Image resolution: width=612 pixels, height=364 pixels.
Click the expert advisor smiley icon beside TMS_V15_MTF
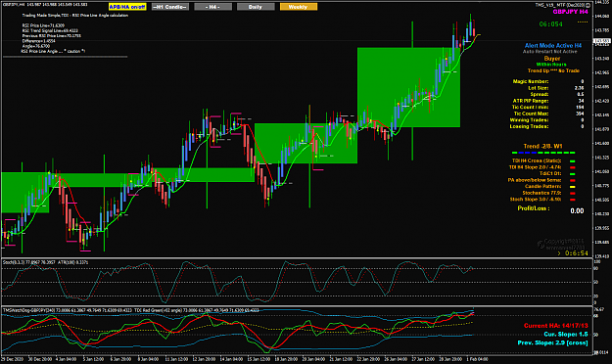coord(588,5)
